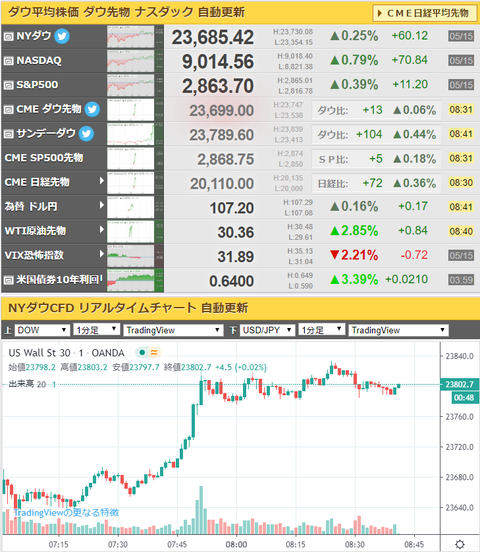Expand the CME 日経先物 row arrow
This screenshot has height=552, width=480.
[x=101, y=181]
